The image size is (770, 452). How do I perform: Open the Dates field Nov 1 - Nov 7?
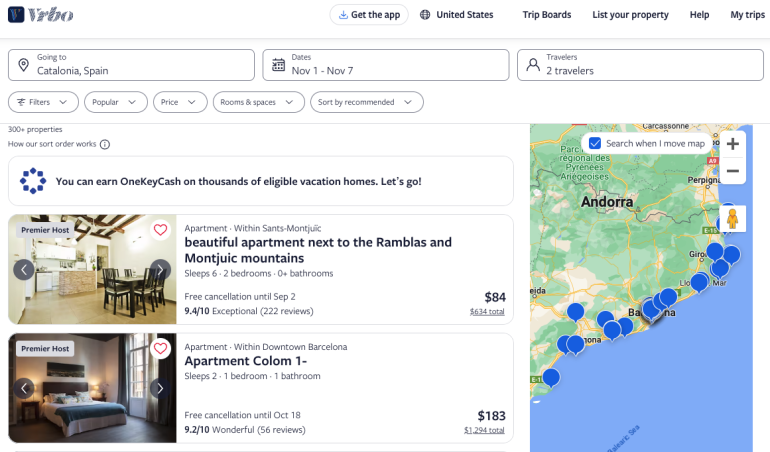click(386, 65)
